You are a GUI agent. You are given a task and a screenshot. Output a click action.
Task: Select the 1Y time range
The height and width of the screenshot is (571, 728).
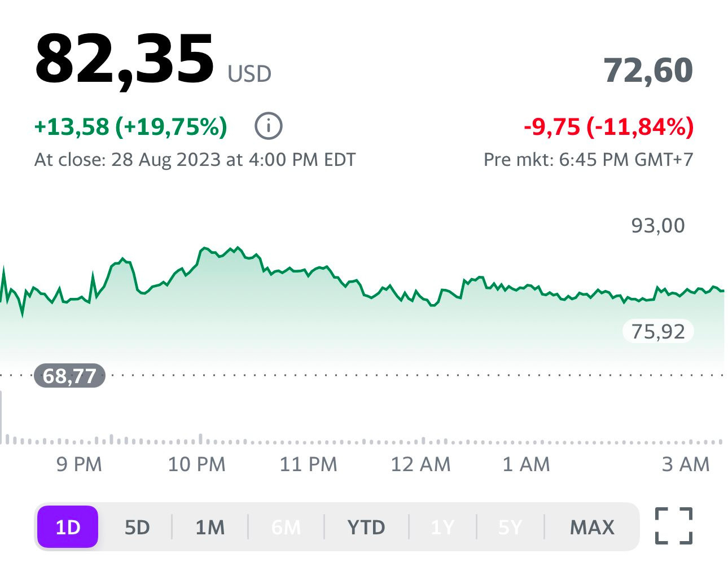tap(442, 528)
